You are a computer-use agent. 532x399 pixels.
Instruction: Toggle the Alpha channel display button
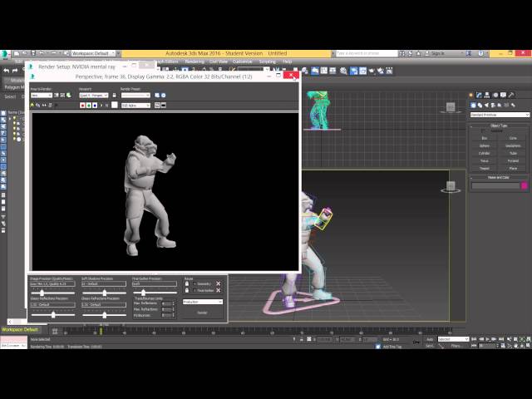(x=101, y=106)
